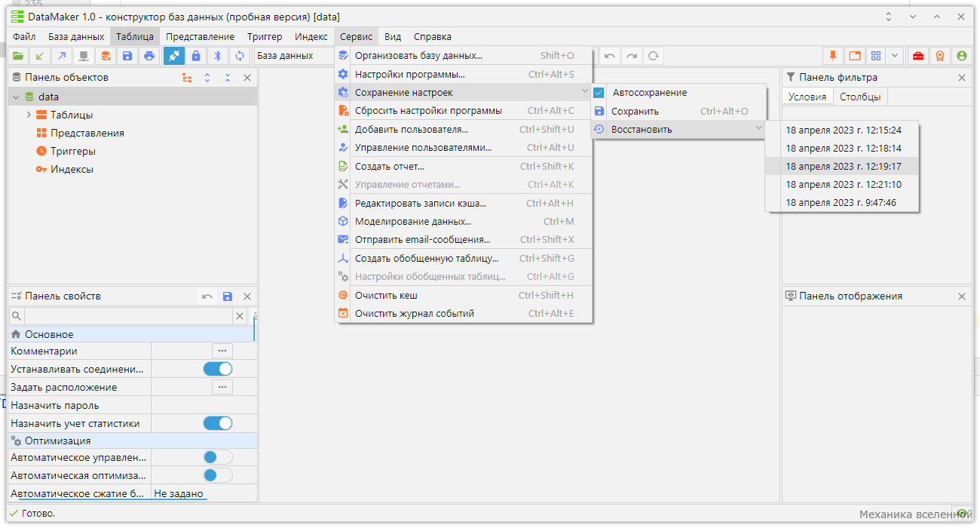Click the Не задано value cell
The width and height of the screenshot is (980, 528).
(x=204, y=494)
